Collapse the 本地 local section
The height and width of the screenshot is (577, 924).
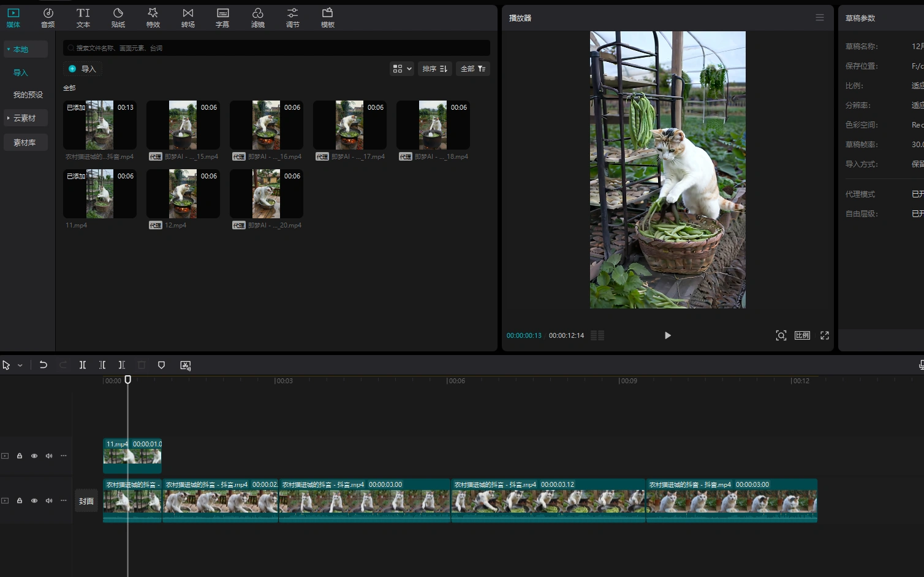pyautogui.click(x=26, y=49)
